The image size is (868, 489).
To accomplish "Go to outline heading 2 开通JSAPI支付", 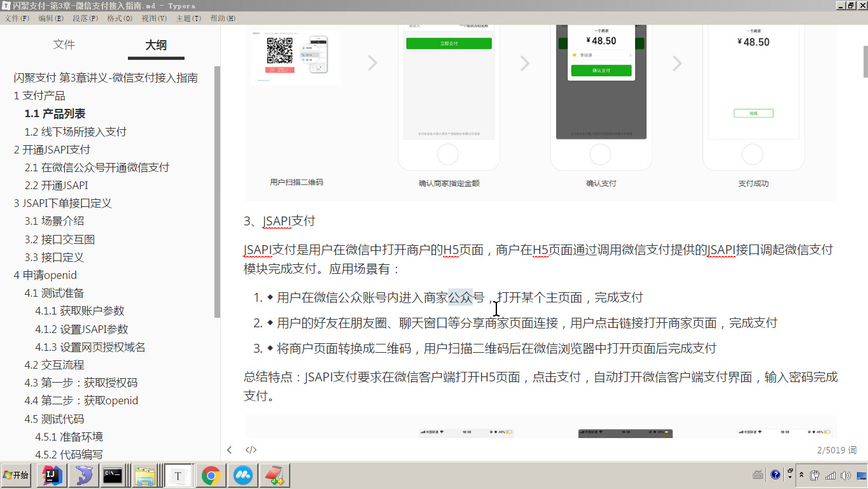I will pos(52,150).
